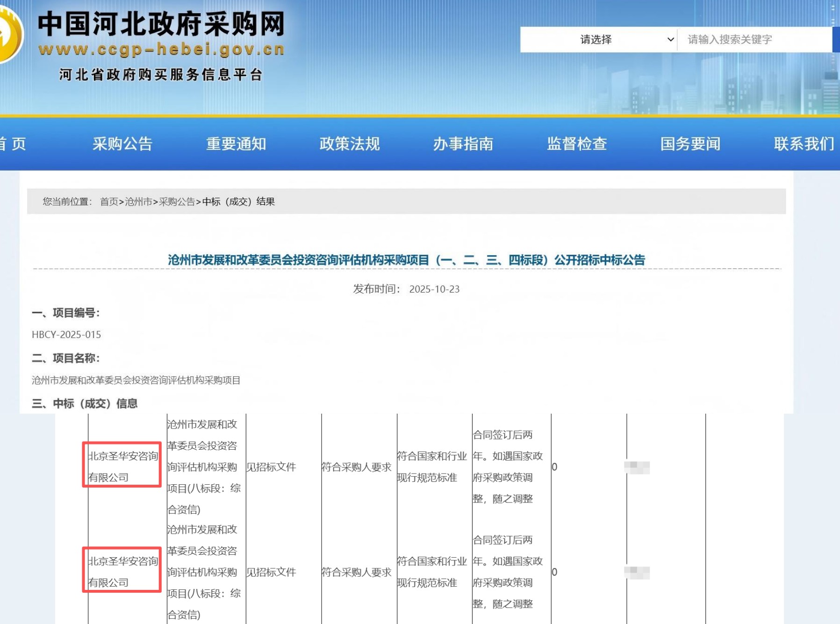Open the 政策法规 section
This screenshot has width=840, height=624.
pyautogui.click(x=350, y=144)
